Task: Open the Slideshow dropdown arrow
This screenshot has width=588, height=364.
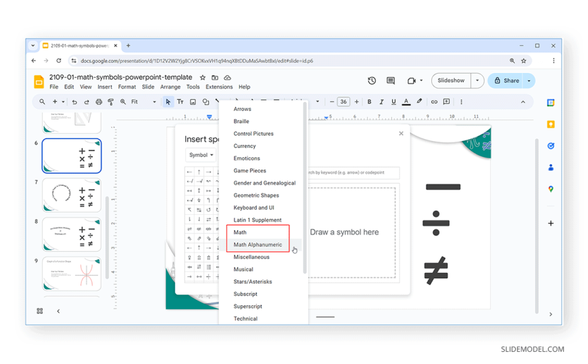Action: coord(477,80)
